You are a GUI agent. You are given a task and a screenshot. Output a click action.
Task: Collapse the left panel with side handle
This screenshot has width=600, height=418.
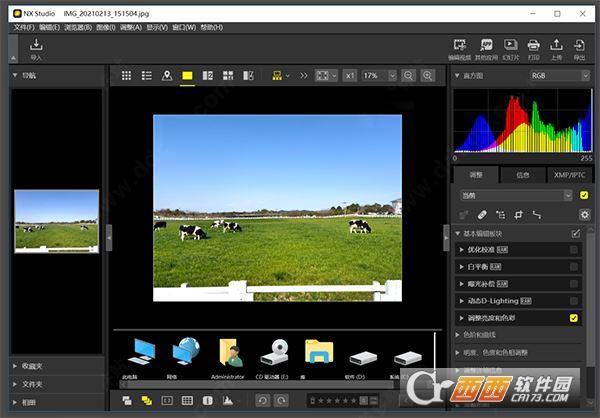pyautogui.click(x=109, y=238)
